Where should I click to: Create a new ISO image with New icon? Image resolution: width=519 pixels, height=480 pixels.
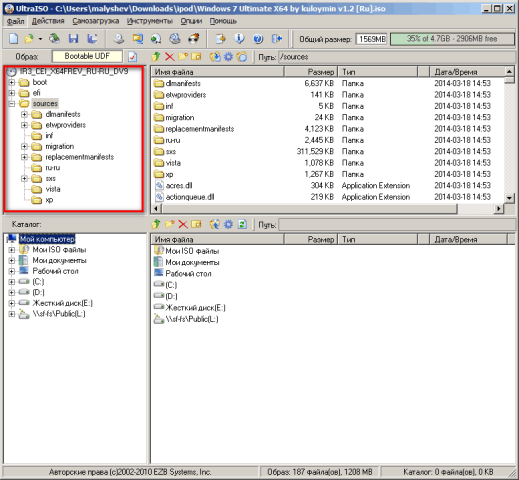pyautogui.click(x=13, y=39)
